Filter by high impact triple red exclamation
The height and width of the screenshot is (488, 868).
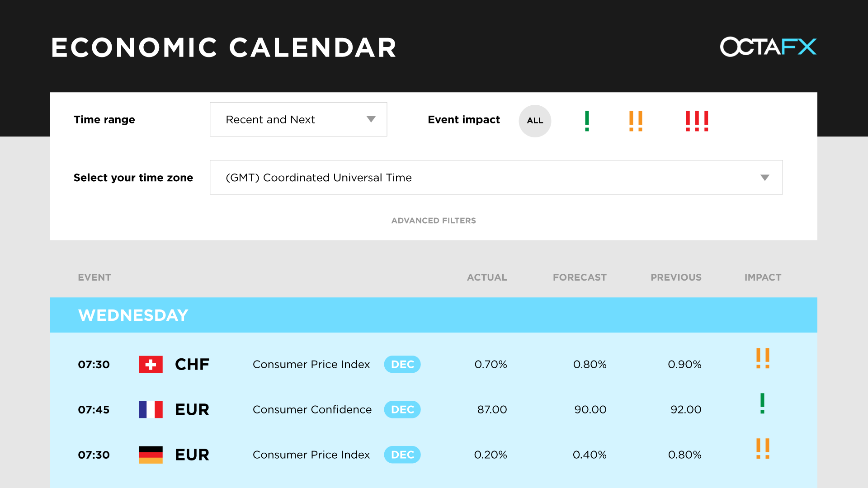(x=697, y=121)
